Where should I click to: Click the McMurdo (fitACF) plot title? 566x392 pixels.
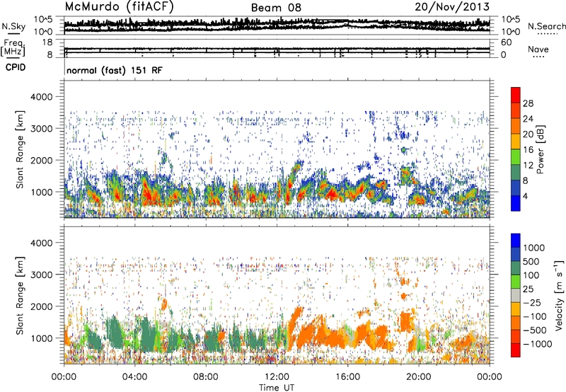click(119, 6)
